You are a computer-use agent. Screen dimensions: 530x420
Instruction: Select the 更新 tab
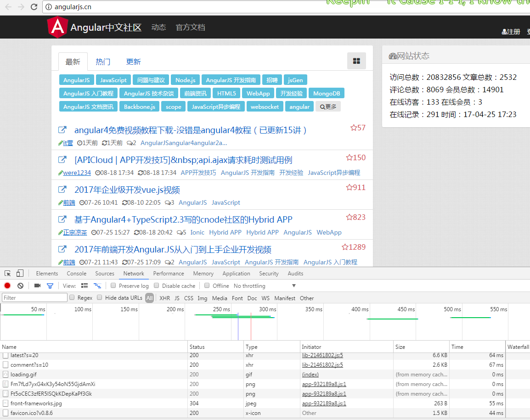(x=133, y=62)
